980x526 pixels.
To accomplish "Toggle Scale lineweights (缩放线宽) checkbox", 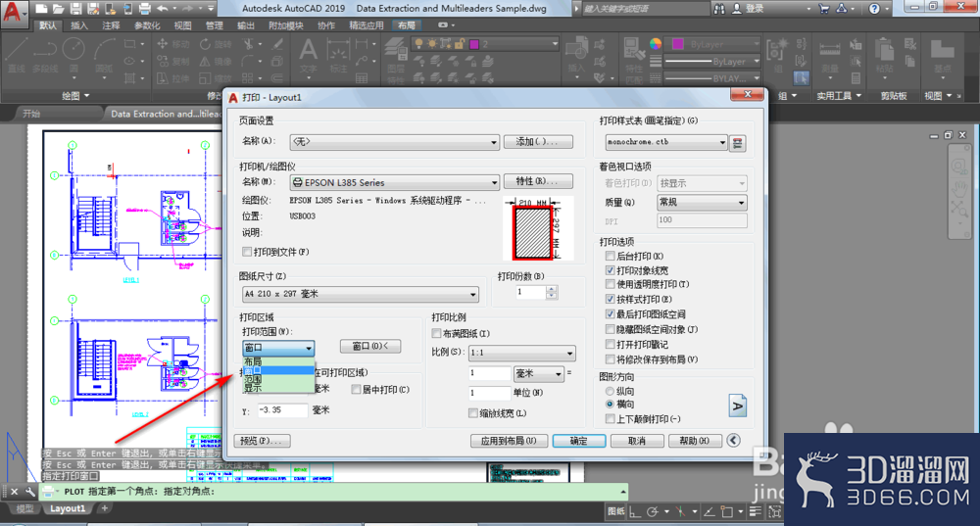I will coord(473,413).
